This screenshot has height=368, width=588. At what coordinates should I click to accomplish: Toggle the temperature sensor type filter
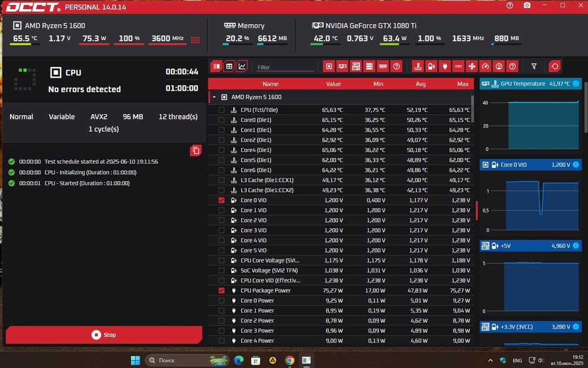coord(417,67)
